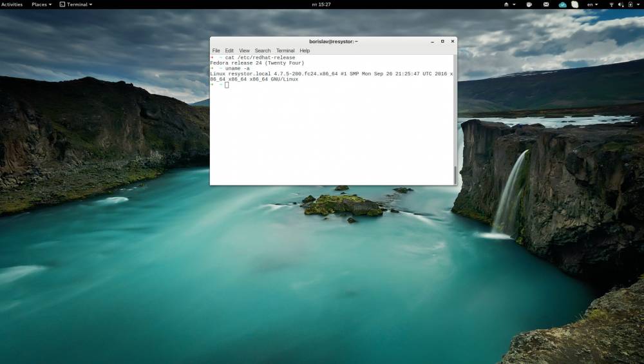Image resolution: width=644 pixels, height=364 pixels.
Task: Open the terminal Search menu
Action: point(263,50)
